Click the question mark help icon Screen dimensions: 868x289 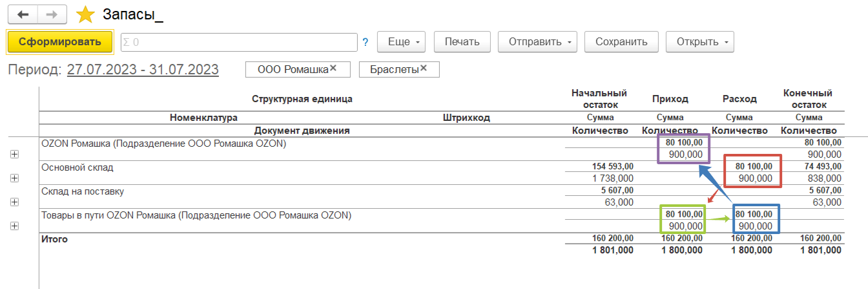365,42
